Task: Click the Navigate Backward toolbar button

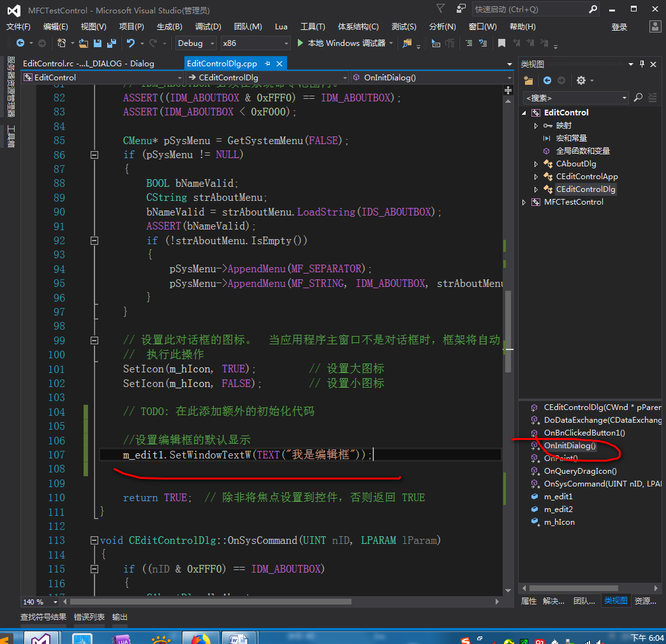Action: pyautogui.click(x=20, y=43)
